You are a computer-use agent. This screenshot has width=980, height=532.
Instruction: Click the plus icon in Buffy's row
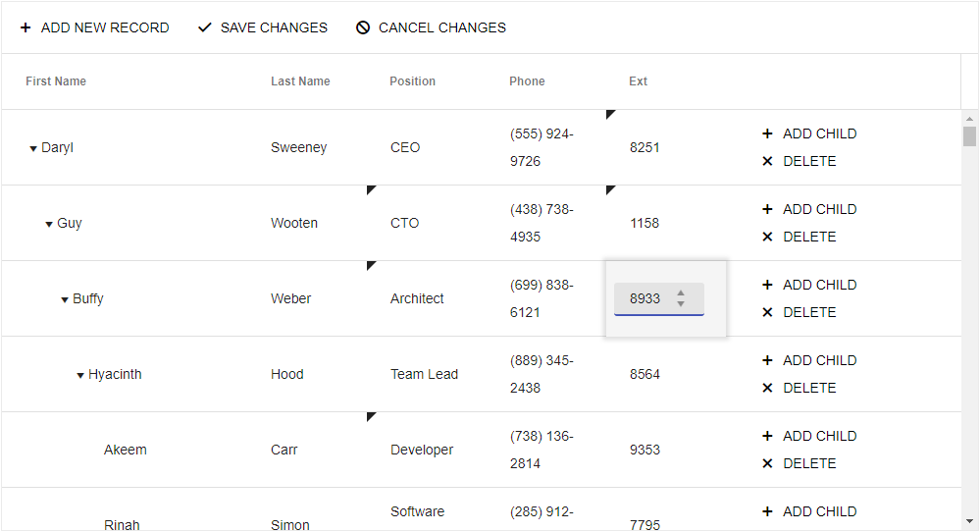click(x=767, y=285)
